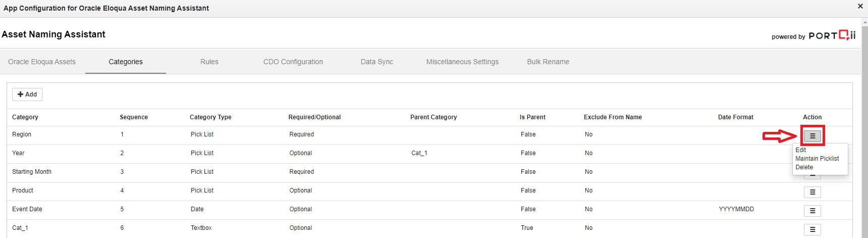Select the Categories tab
868x238 pixels.
[x=126, y=62]
